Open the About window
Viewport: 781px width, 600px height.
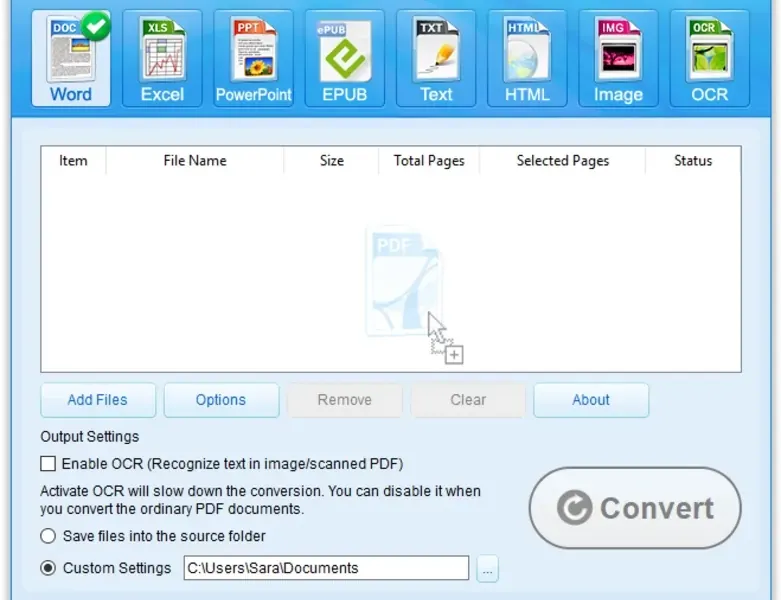591,400
